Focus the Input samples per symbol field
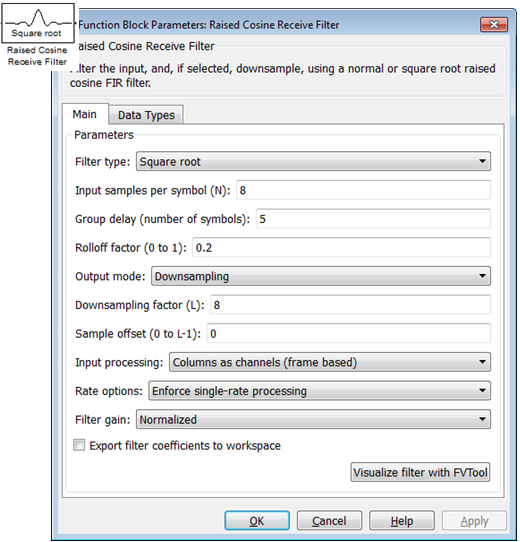520x542 pixels. [x=363, y=190]
